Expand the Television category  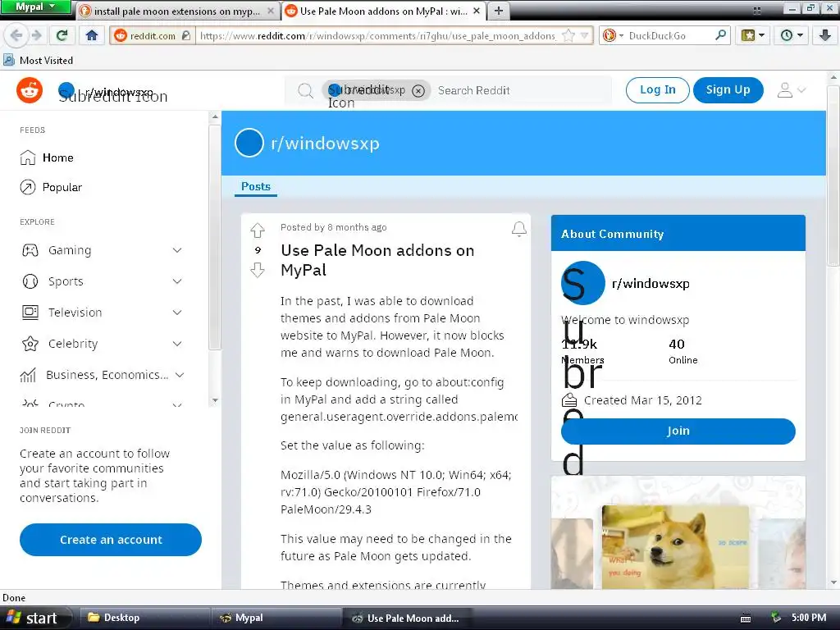click(x=177, y=313)
